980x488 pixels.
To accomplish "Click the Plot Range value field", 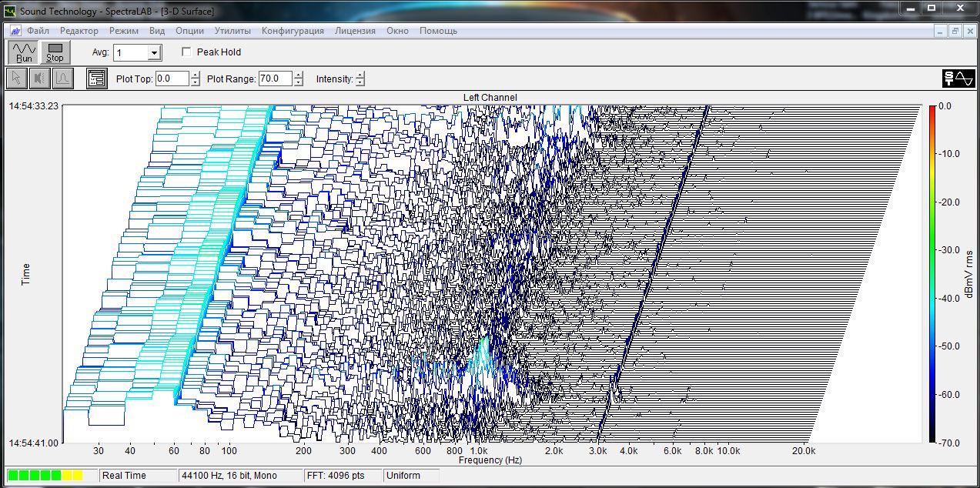I will [x=275, y=79].
